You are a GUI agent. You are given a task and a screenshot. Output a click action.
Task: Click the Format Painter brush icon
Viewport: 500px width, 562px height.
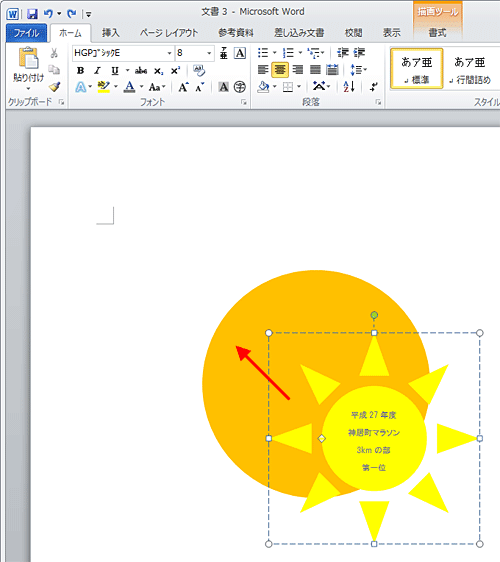tap(54, 86)
